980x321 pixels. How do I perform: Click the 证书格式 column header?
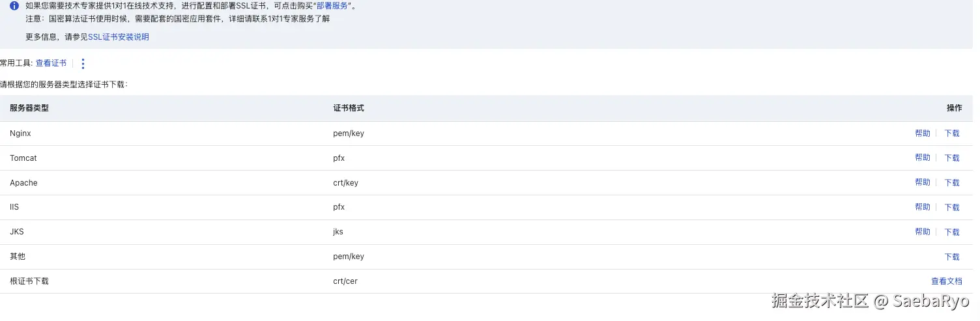349,108
